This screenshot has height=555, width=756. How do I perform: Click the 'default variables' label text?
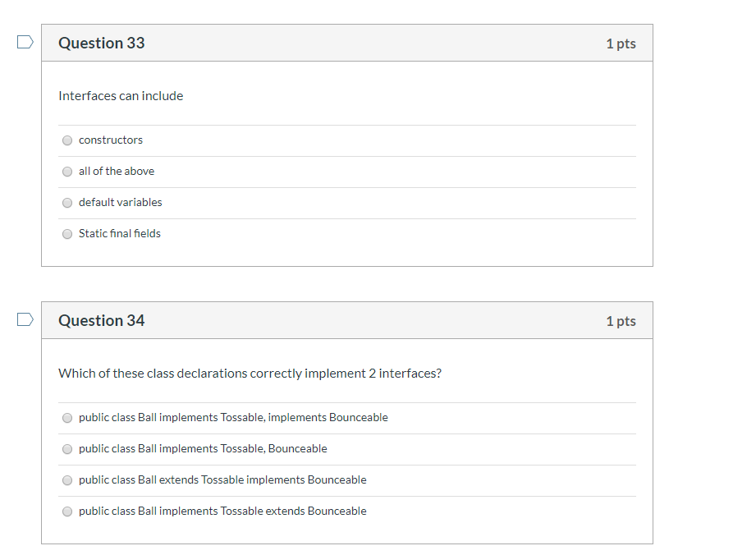[121, 202]
